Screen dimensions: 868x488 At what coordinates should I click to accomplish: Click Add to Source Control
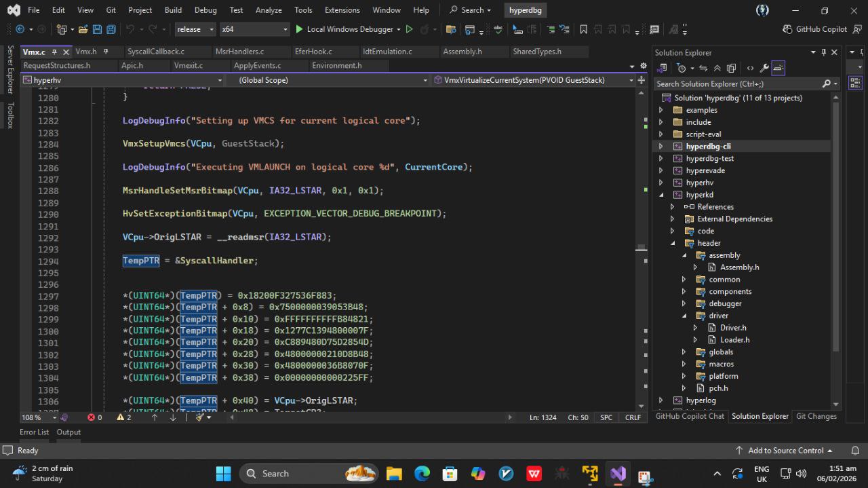click(x=785, y=451)
